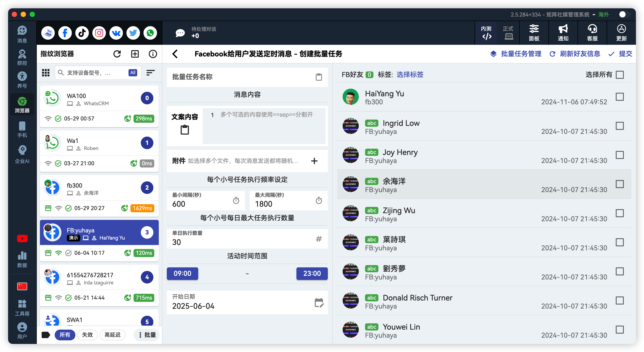Click the add browser plus icon
The height and width of the screenshot is (352, 644).
(135, 54)
